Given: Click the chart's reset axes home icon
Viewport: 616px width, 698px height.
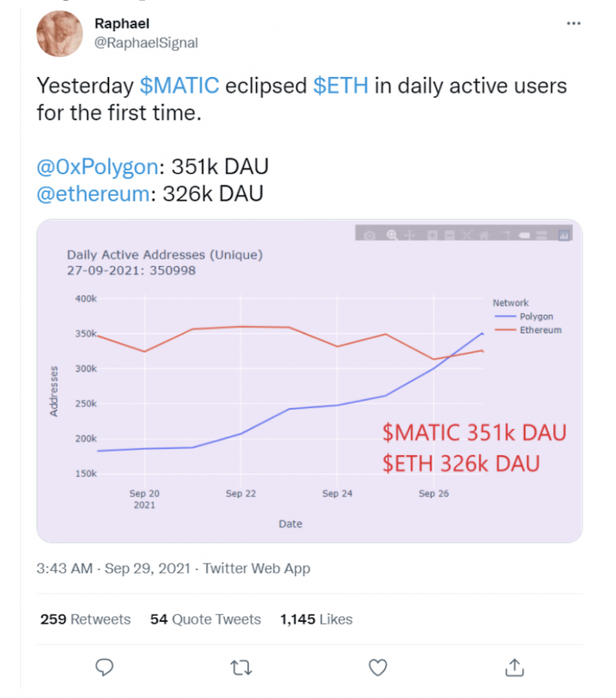Looking at the screenshot, I should (484, 235).
